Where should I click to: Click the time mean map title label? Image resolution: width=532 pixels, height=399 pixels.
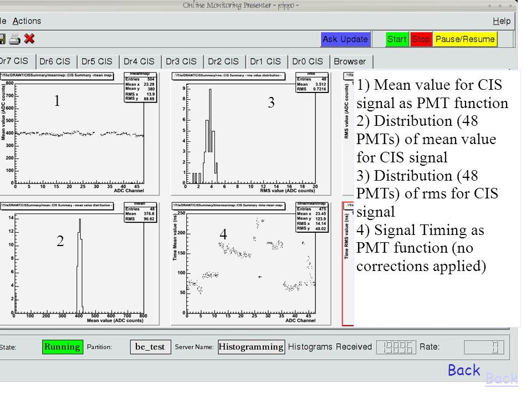228,206
